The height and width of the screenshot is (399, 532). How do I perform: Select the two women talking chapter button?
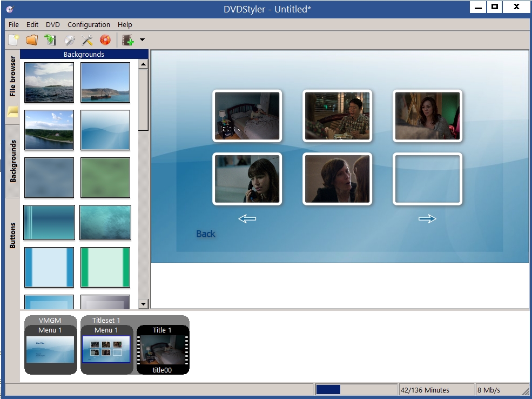(337, 178)
